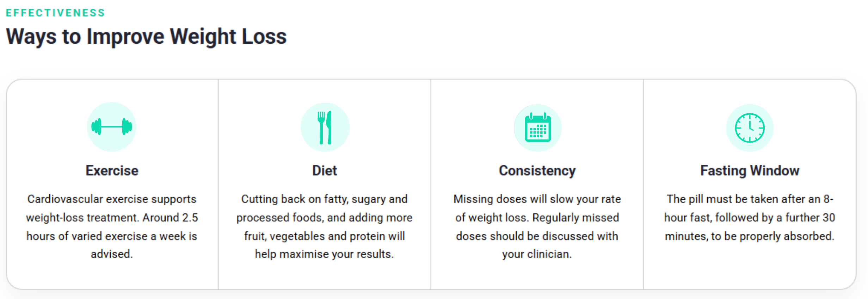Viewport: 868px width, 299px height.
Task: Click 'of weight loss. Regularly missed' line
Action: pyautogui.click(x=537, y=218)
